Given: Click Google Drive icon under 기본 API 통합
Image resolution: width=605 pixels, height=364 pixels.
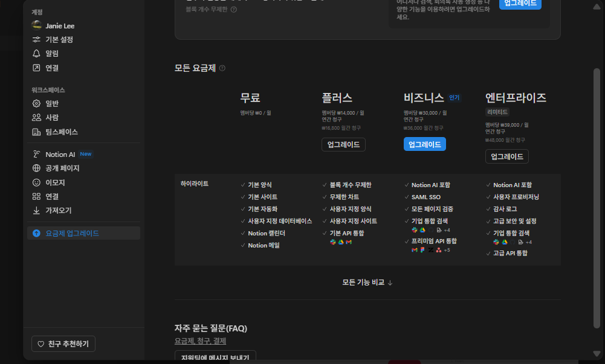Looking at the screenshot, I should click(341, 242).
